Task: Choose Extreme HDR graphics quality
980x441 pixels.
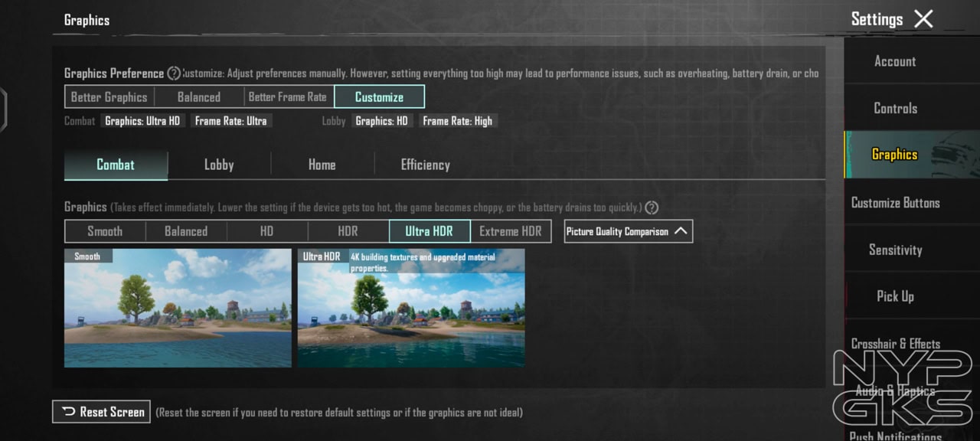Action: click(510, 231)
